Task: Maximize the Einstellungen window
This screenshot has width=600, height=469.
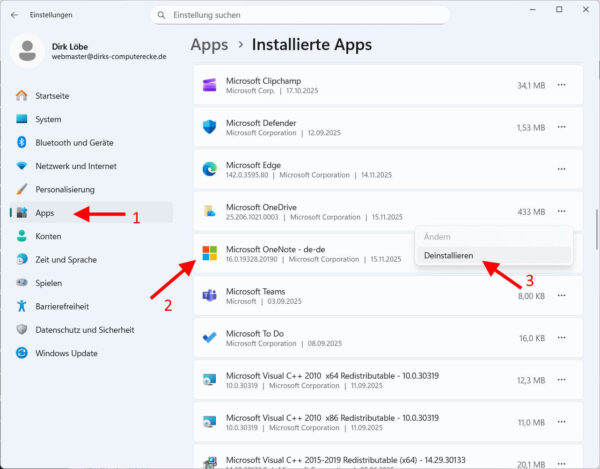Action: point(559,10)
